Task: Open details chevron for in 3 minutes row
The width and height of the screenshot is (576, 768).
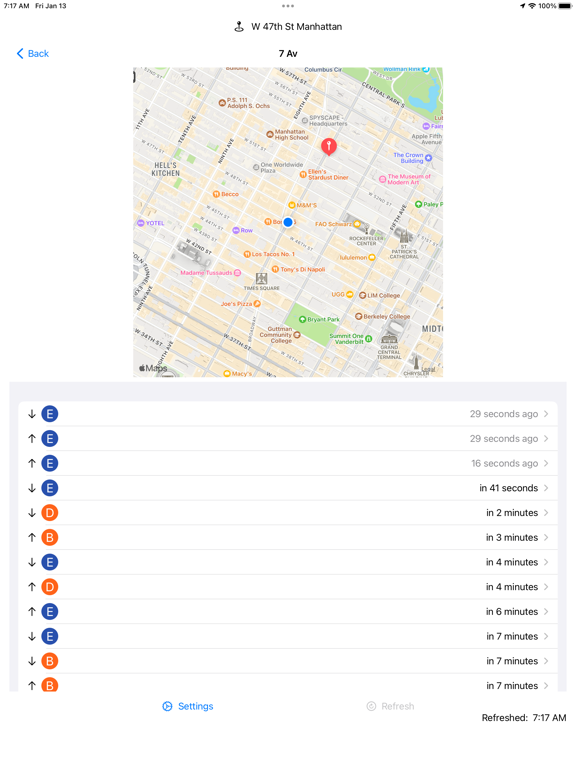Action: [x=546, y=537]
